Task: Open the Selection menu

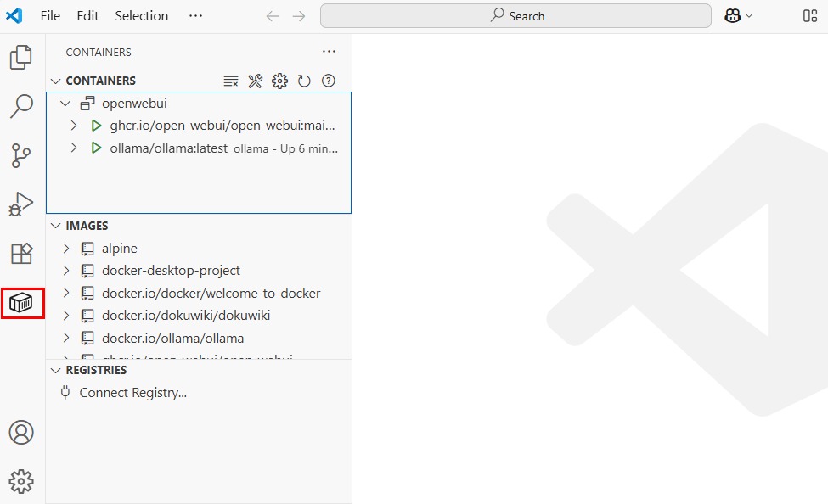Action: (x=141, y=16)
